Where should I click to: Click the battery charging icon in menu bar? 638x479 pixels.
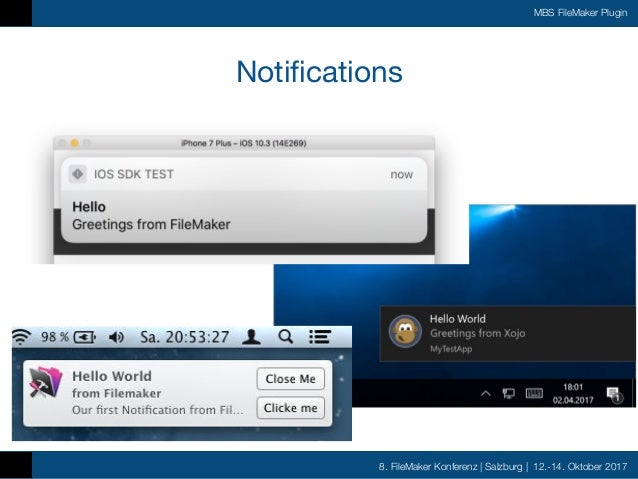pos(85,337)
